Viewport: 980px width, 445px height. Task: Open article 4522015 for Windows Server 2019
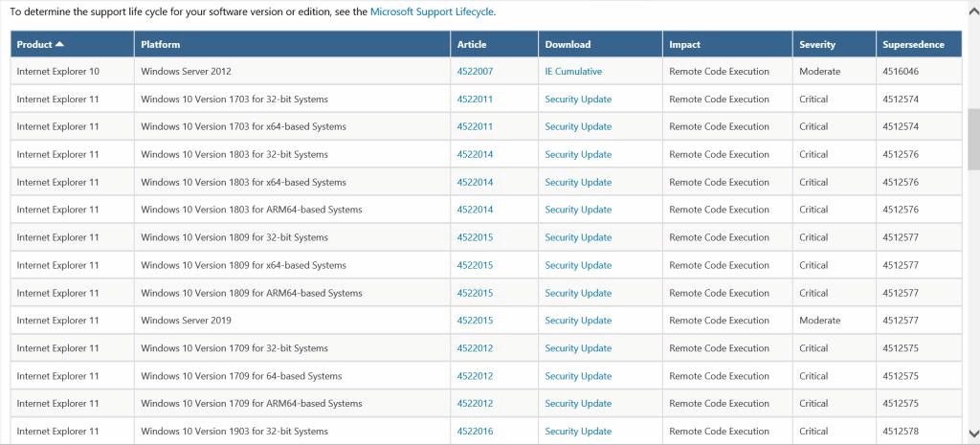pos(475,321)
